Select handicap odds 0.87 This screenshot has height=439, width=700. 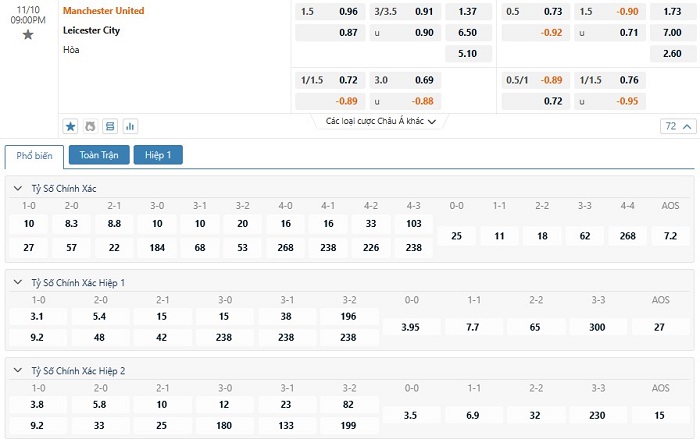[330, 33]
